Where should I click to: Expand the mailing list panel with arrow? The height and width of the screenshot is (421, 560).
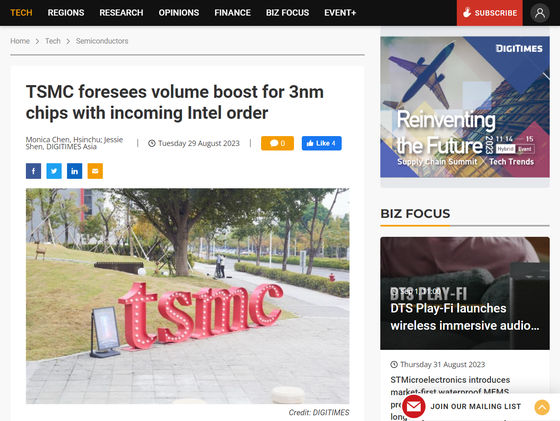pos(542,407)
